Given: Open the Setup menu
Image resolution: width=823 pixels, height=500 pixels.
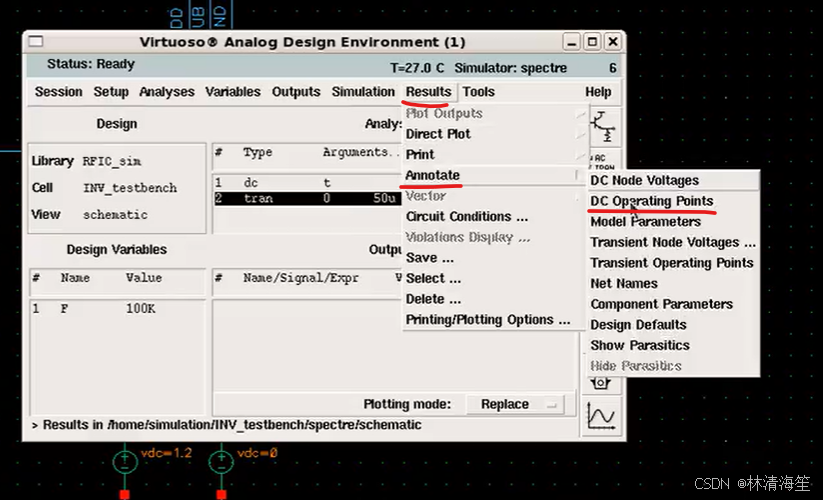Looking at the screenshot, I should [111, 92].
